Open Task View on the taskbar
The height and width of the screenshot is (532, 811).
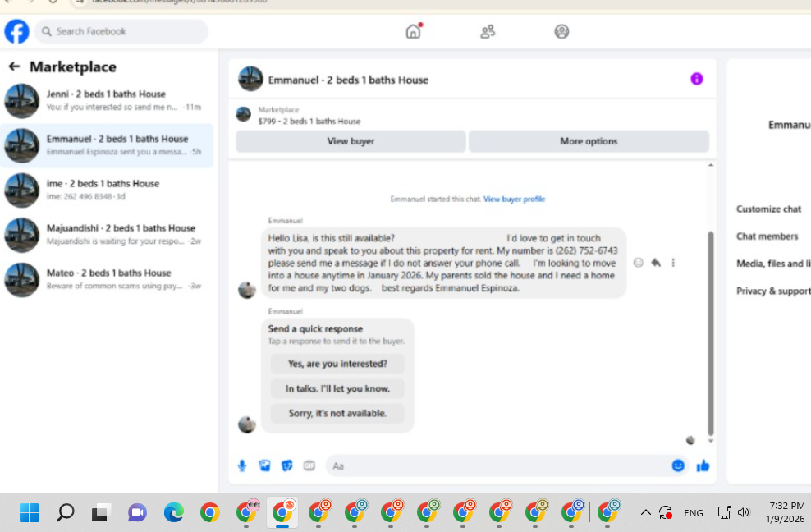tap(102, 513)
